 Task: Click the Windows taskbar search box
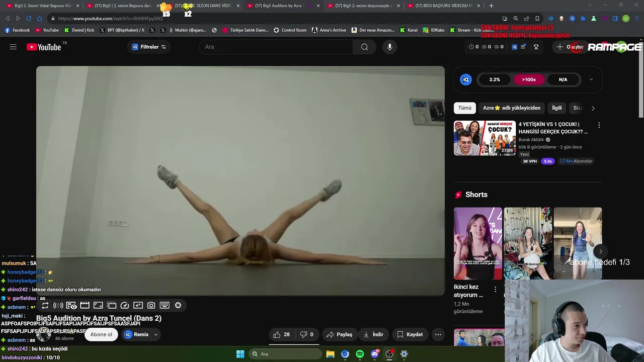click(x=285, y=354)
